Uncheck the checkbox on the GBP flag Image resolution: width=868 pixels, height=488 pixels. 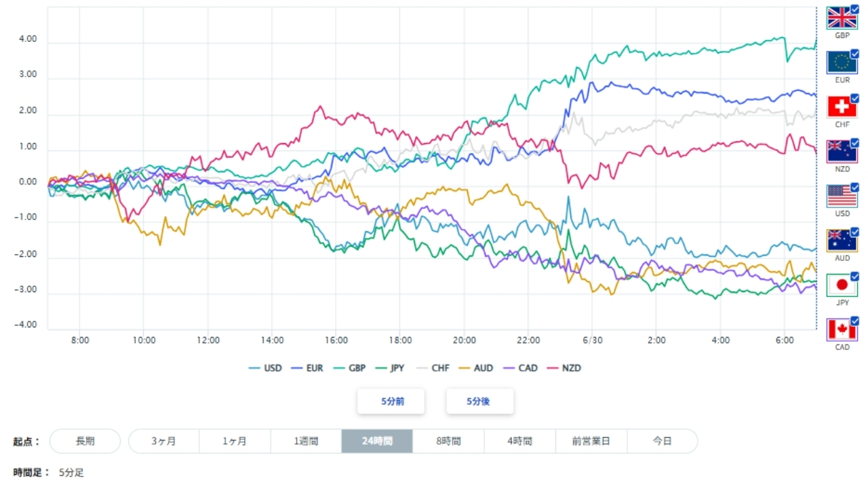click(x=854, y=9)
